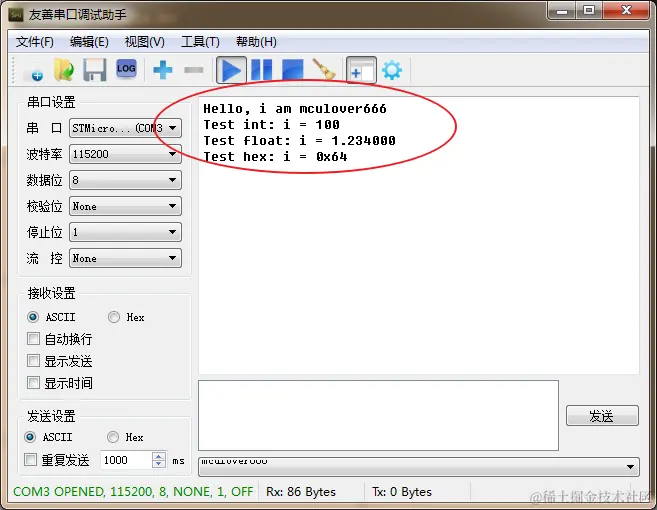
Task: Decrease the repeat interval with down arrow
Action: 158,464
